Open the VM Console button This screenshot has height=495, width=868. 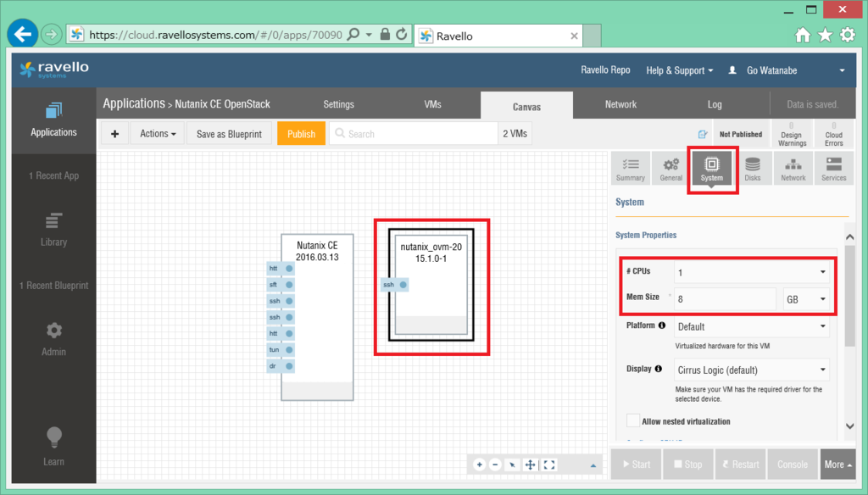(x=793, y=464)
